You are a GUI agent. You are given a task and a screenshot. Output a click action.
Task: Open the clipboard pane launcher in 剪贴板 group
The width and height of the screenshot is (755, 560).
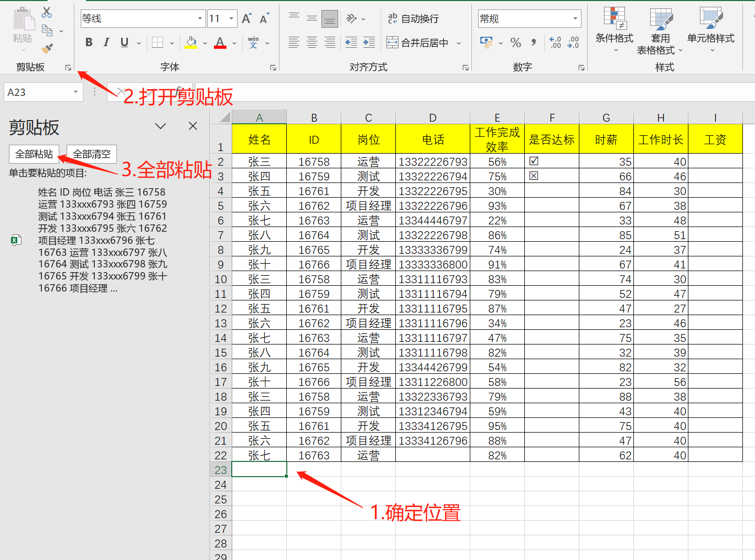pyautogui.click(x=68, y=68)
